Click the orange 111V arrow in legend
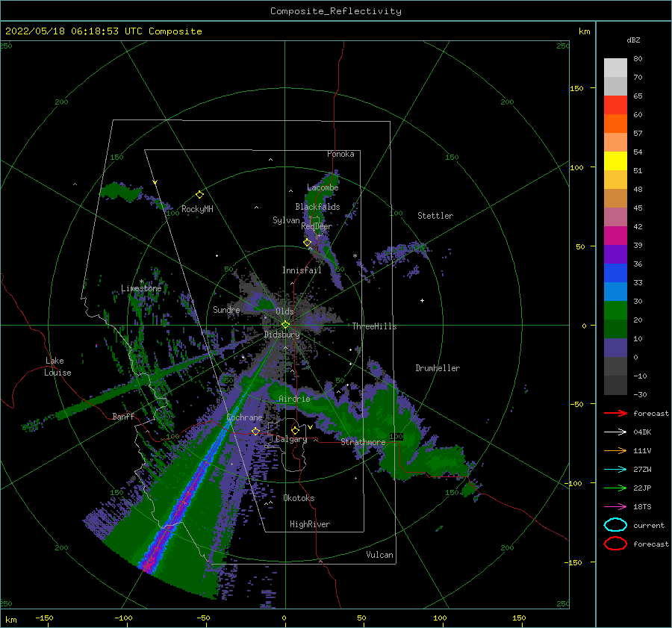Image resolution: width=672 pixels, height=628 pixels. (x=615, y=450)
